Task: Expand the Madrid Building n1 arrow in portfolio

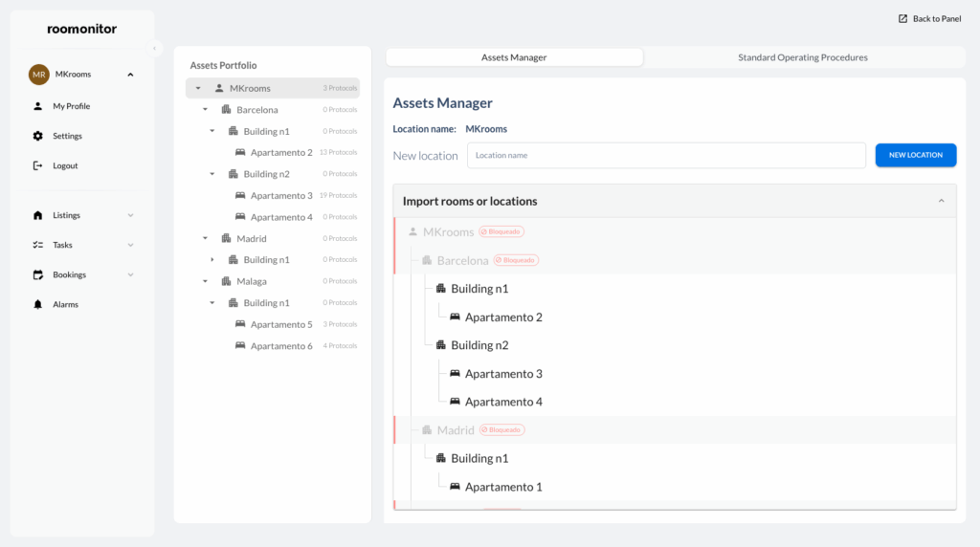Action: (x=212, y=260)
